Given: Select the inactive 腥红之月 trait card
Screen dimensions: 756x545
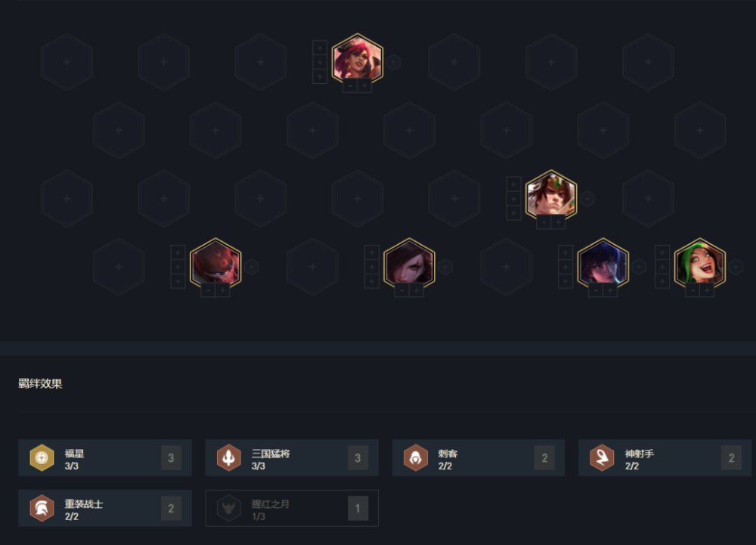Looking at the screenshot, I should click(292, 509).
